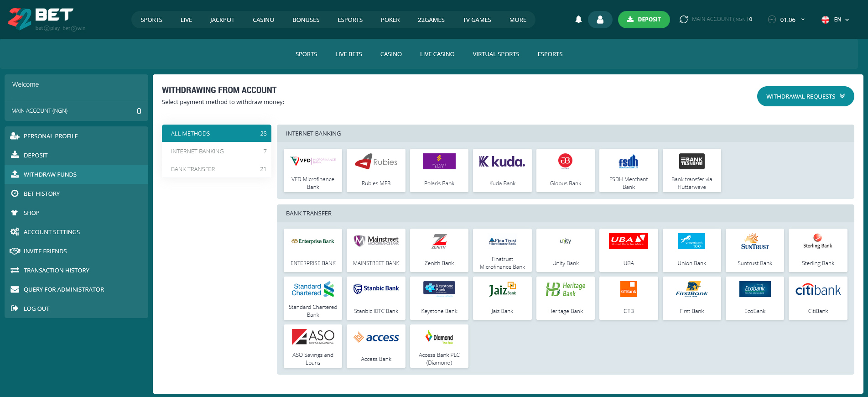Click the green DEPOSIT button

[644, 20]
